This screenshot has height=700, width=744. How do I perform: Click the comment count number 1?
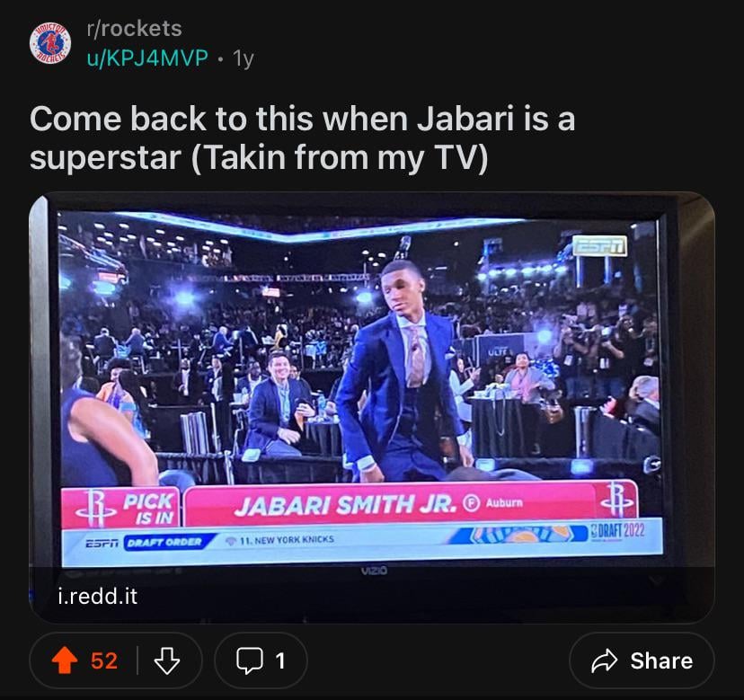pyautogui.click(x=280, y=660)
